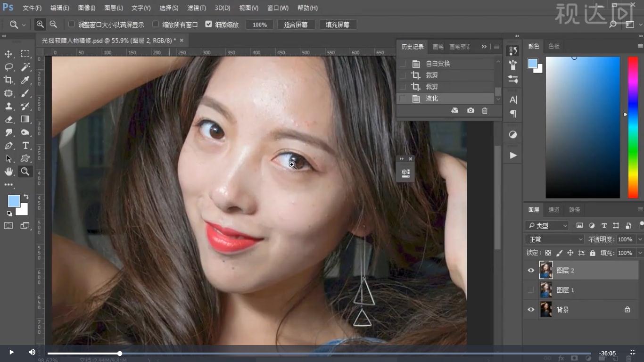Open the layer filter 类型 dropdown
644x362 pixels.
click(547, 226)
